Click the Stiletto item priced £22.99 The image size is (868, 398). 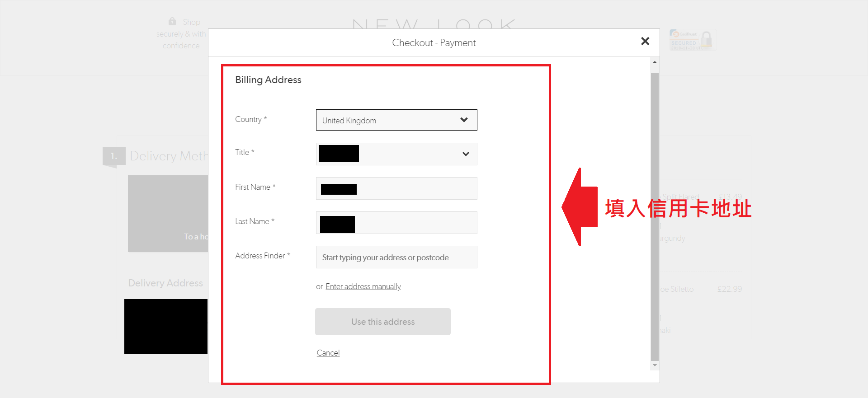(677, 289)
